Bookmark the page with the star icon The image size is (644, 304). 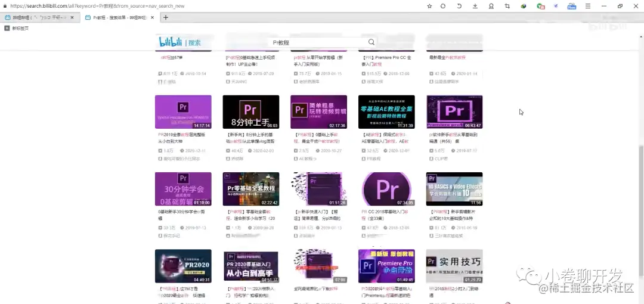[x=429, y=6]
